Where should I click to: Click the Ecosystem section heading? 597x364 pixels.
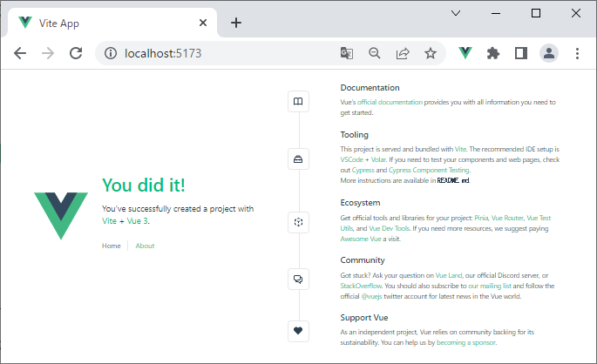click(360, 203)
